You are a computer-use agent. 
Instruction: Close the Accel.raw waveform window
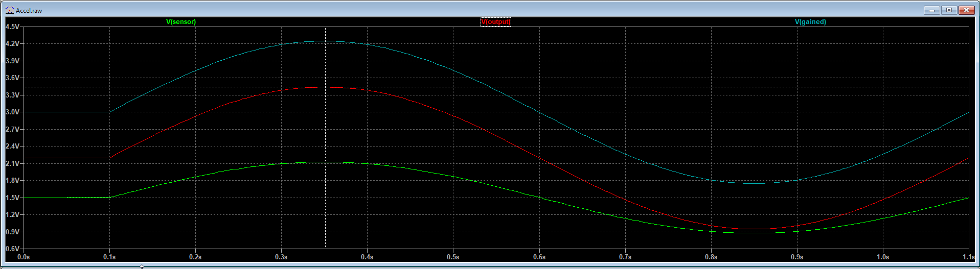click(966, 10)
